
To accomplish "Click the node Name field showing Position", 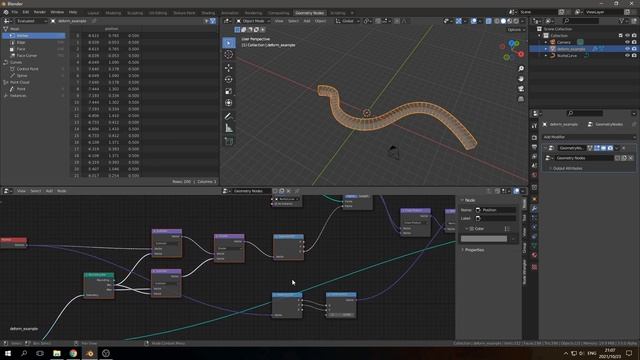I will point(496,210).
